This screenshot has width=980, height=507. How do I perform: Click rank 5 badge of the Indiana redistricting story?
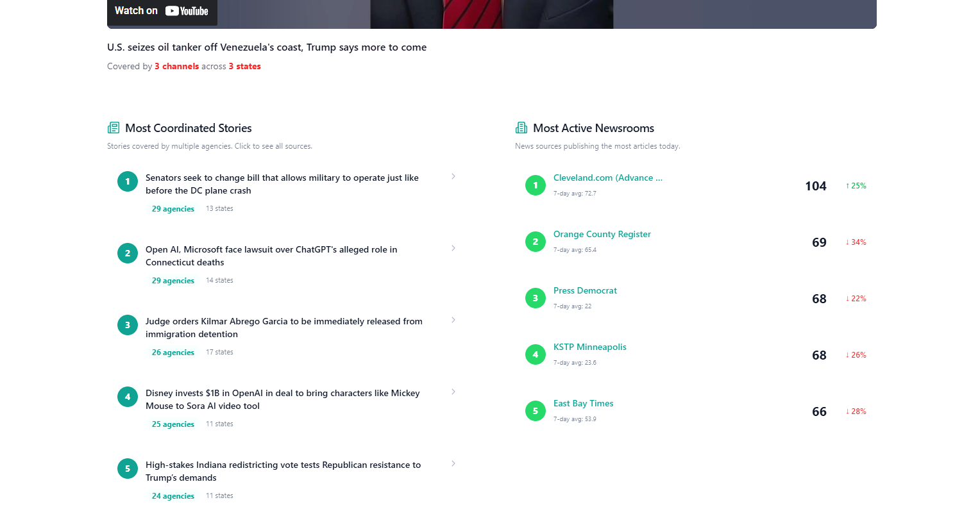(128, 469)
